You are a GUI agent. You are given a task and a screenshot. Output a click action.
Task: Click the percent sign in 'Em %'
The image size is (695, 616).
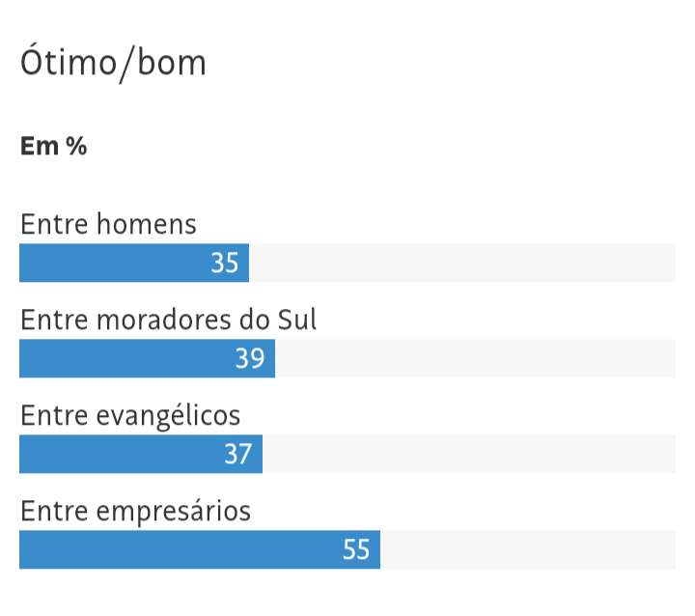tap(76, 147)
